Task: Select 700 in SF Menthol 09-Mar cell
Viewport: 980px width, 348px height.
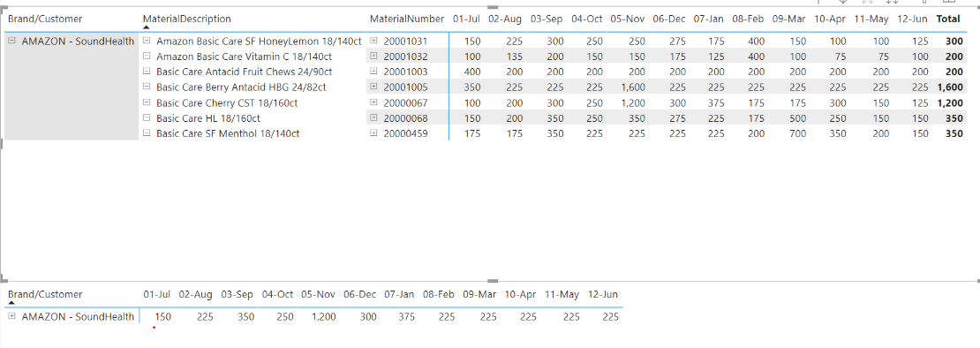Action: point(798,133)
